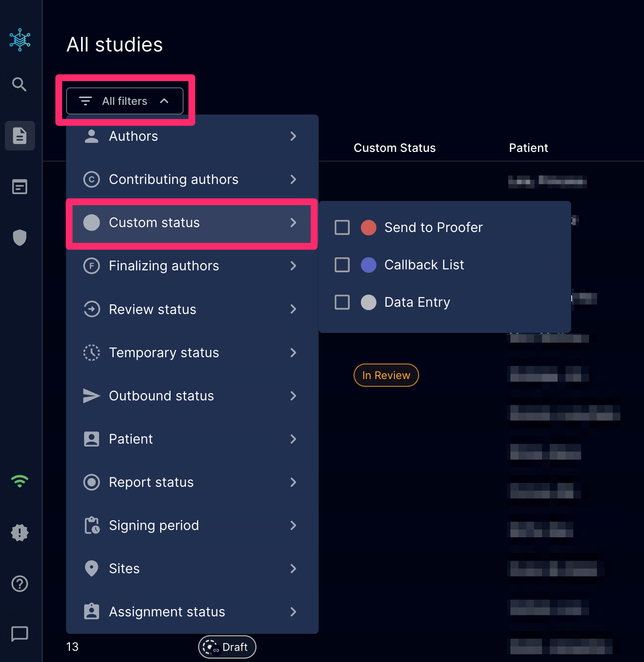
Task: Click the Draft status chip
Action: pyautogui.click(x=227, y=647)
